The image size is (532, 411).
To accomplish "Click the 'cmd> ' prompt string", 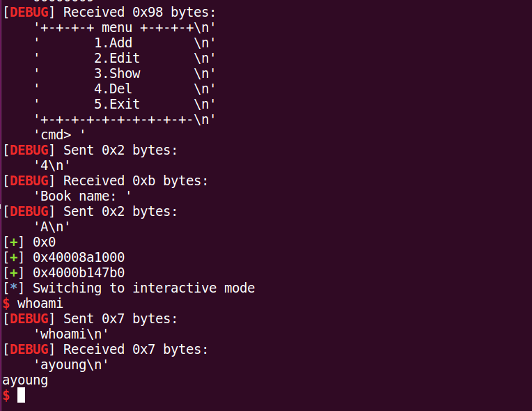I will point(59,135).
